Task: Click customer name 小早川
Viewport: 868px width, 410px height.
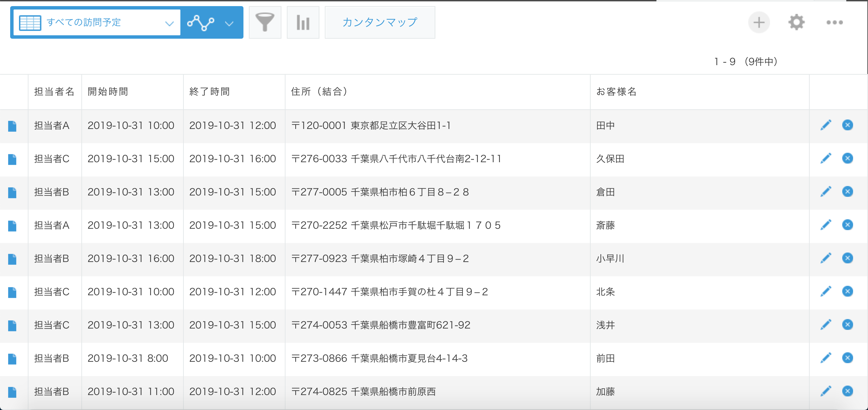Action: 610,259
